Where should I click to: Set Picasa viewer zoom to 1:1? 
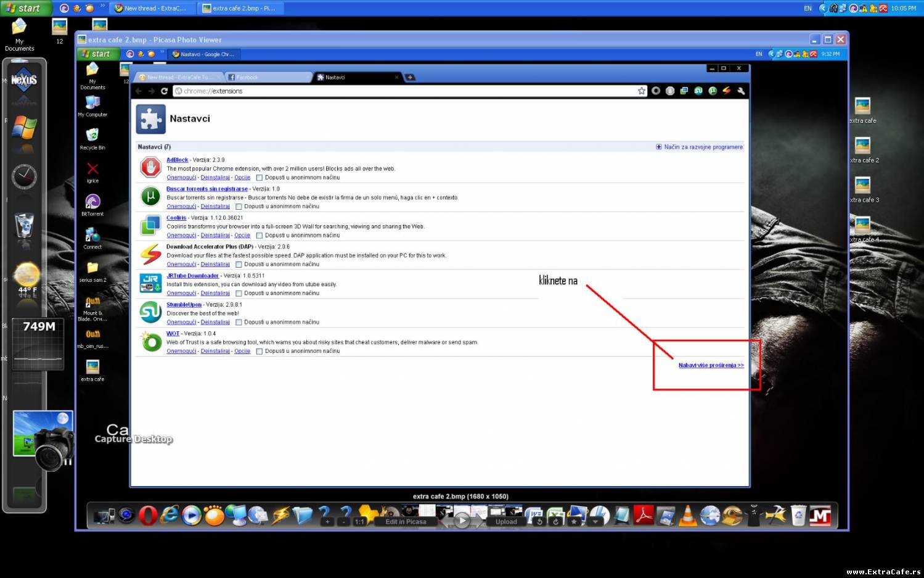coord(359,522)
